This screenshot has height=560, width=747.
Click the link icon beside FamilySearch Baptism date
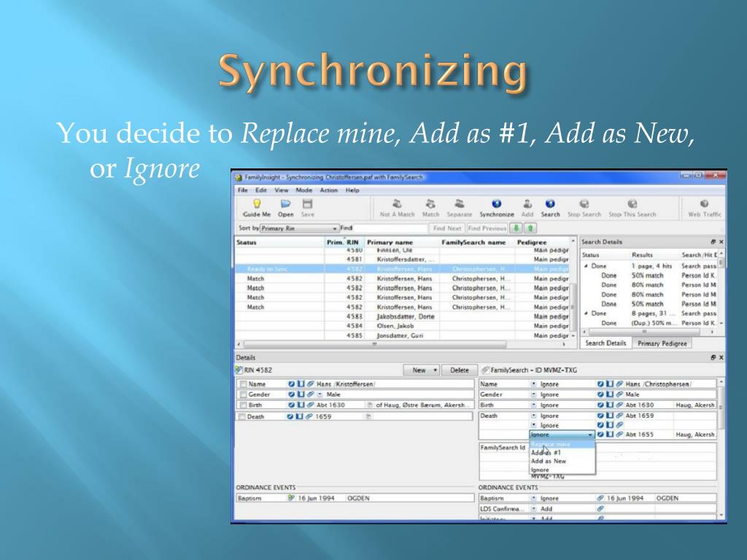tap(600, 498)
